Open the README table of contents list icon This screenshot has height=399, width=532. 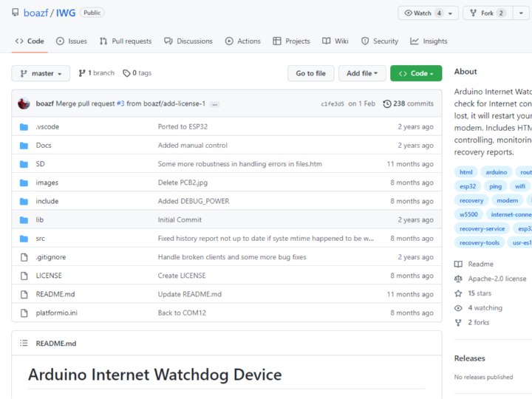(x=24, y=343)
